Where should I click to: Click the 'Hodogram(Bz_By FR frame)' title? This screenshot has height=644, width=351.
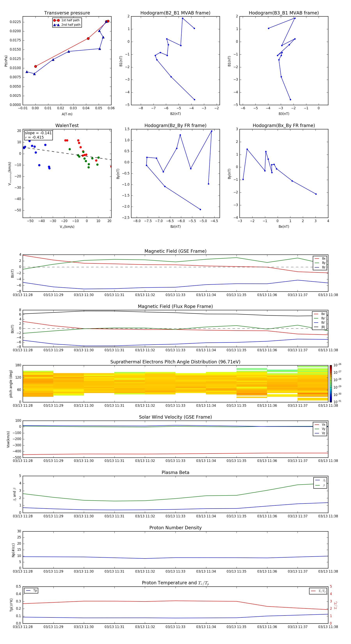coord(175,125)
